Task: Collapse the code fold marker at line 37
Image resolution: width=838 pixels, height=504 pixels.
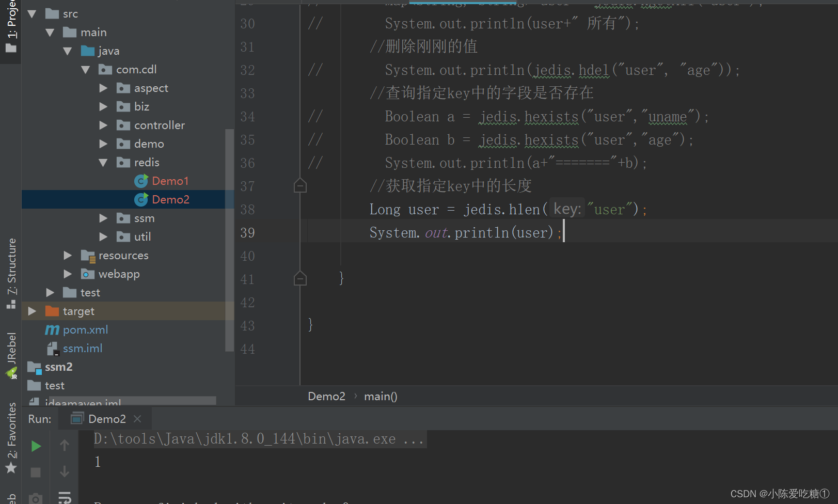Action: point(300,185)
